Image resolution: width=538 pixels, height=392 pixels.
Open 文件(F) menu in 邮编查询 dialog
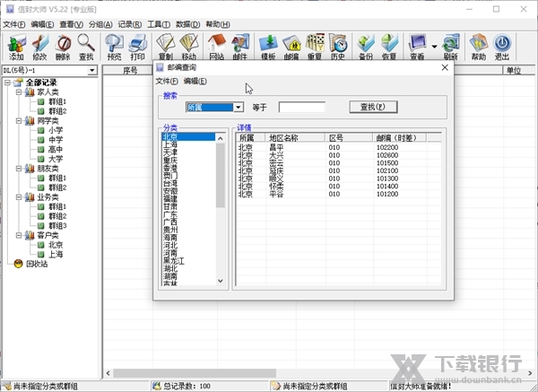tap(167, 82)
